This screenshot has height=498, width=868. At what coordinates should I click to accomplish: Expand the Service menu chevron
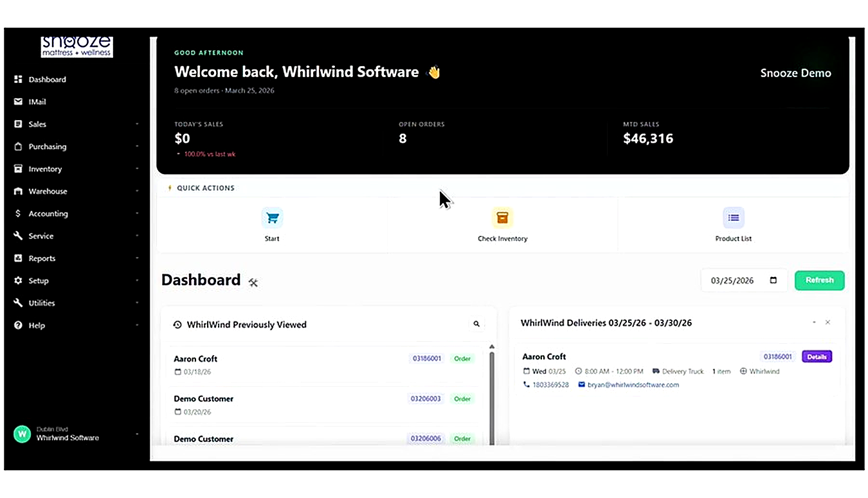coord(137,236)
